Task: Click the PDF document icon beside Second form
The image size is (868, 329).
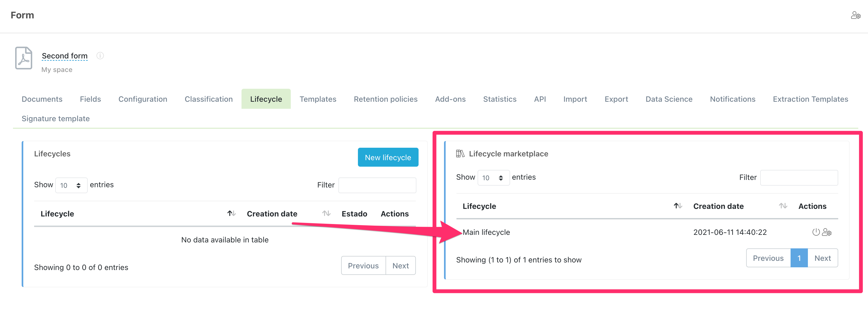Action: pyautogui.click(x=24, y=58)
